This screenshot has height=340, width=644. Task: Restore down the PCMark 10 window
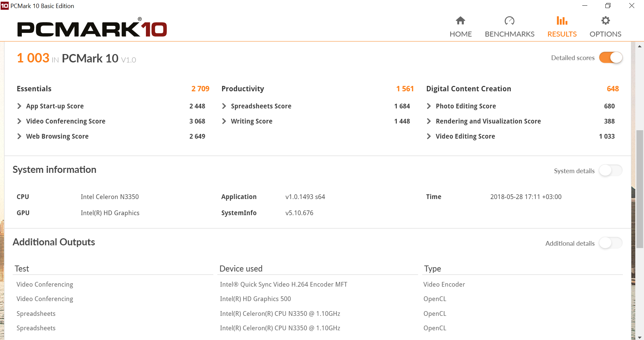click(608, 6)
